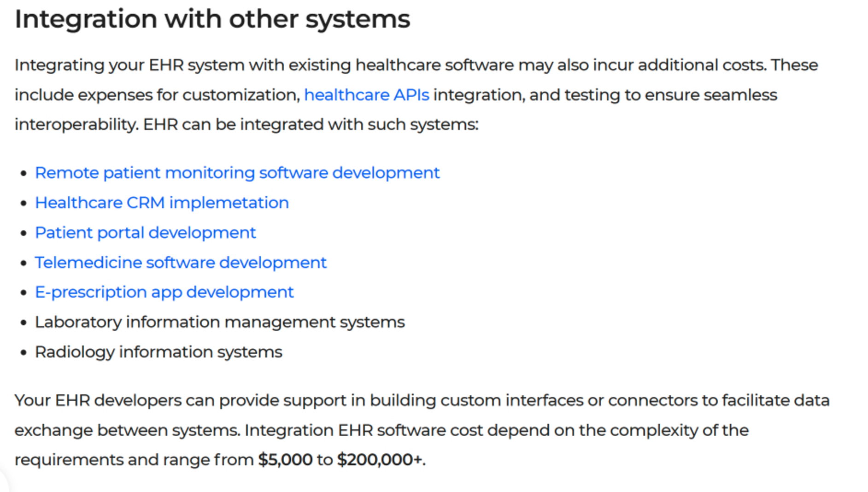Visit the Patient portal development link
868x492 pixels.
pyautogui.click(x=145, y=233)
